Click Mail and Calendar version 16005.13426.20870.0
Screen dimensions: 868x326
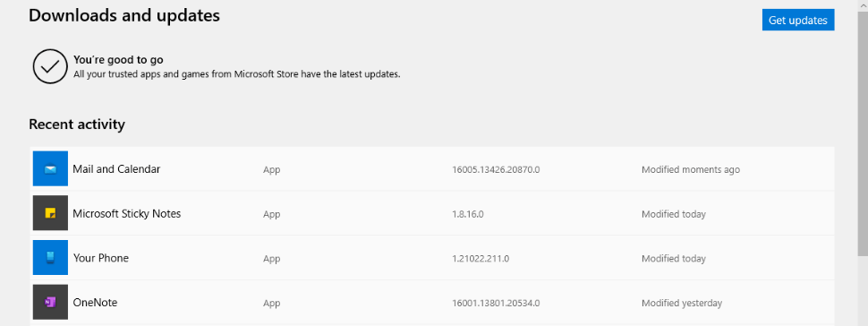496,169
